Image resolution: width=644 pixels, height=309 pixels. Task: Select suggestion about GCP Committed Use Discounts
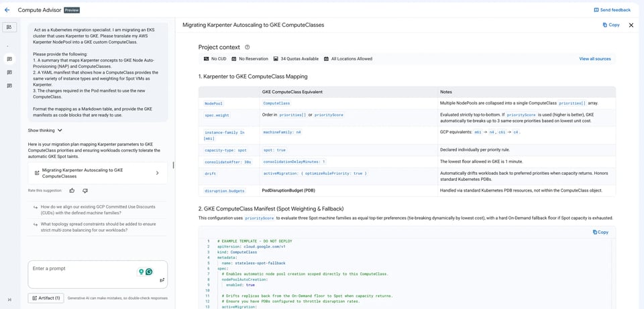(98, 210)
